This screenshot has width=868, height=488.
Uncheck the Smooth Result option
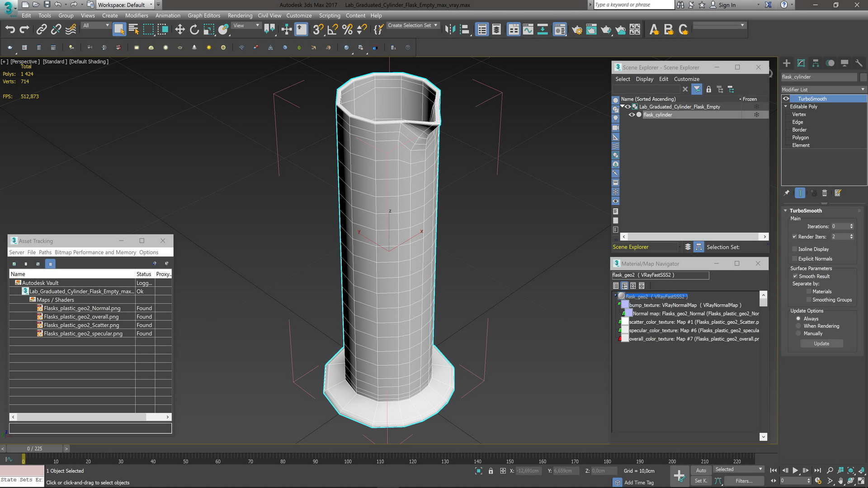[795, 276]
